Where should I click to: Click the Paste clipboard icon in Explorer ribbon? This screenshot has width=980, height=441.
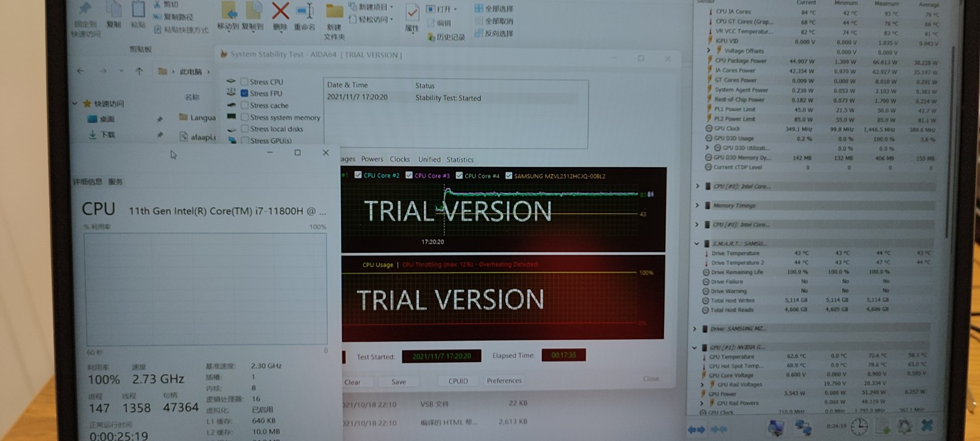coord(138,9)
